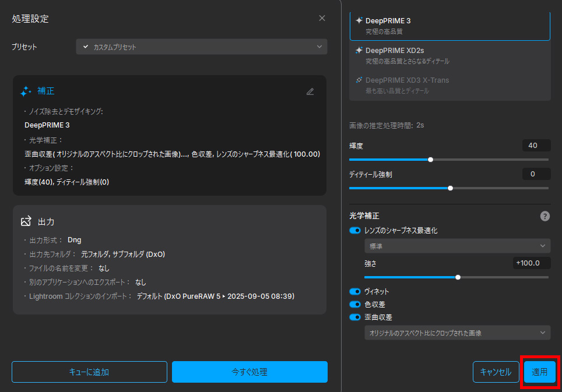Open the カスタムプリセット preset dropdown
This screenshot has height=392, width=562.
pos(202,47)
